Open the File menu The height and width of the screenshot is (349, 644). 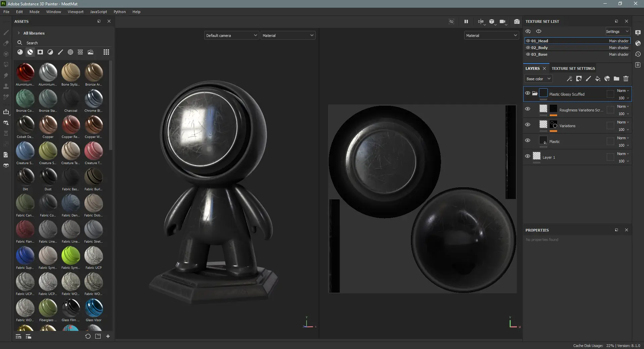pyautogui.click(x=6, y=12)
